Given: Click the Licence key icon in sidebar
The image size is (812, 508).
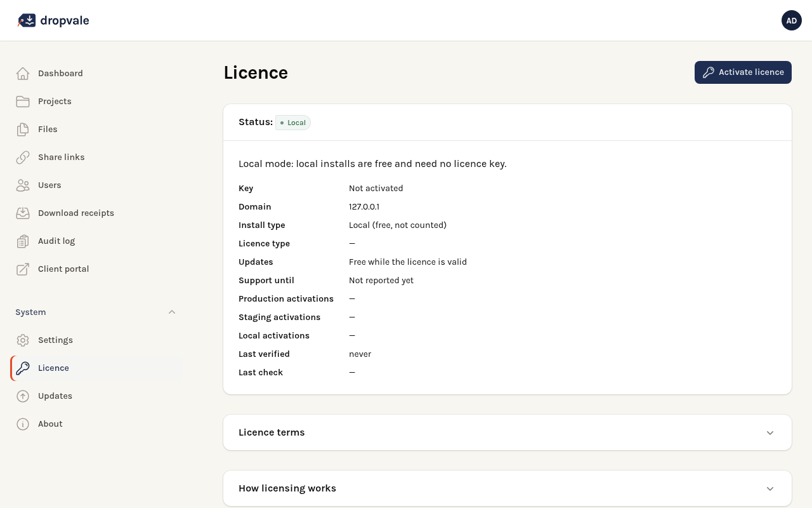Looking at the screenshot, I should click(23, 368).
